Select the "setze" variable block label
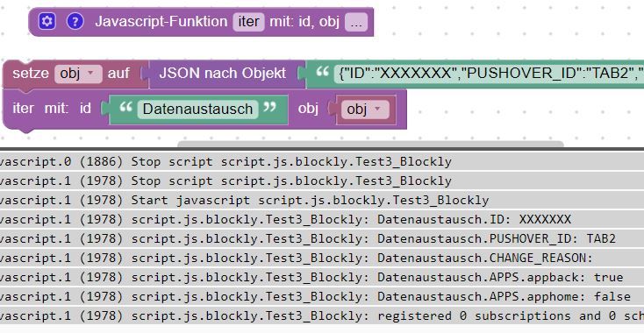The height and width of the screenshot is (333, 644). click(31, 74)
